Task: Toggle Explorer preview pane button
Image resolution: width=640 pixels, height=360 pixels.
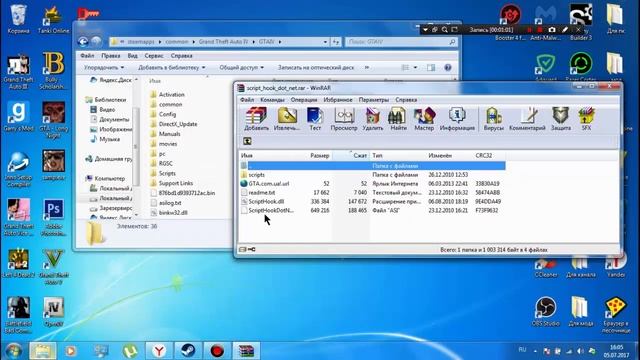Action: [431, 68]
